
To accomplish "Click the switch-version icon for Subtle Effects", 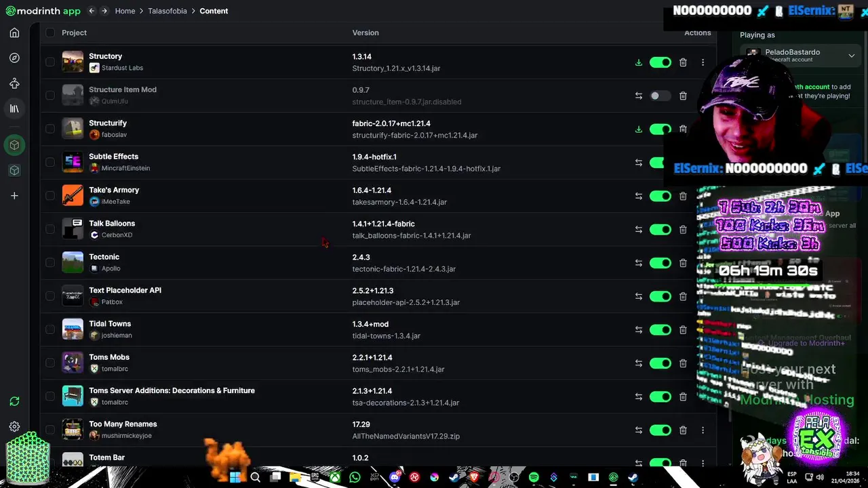I will click(638, 163).
